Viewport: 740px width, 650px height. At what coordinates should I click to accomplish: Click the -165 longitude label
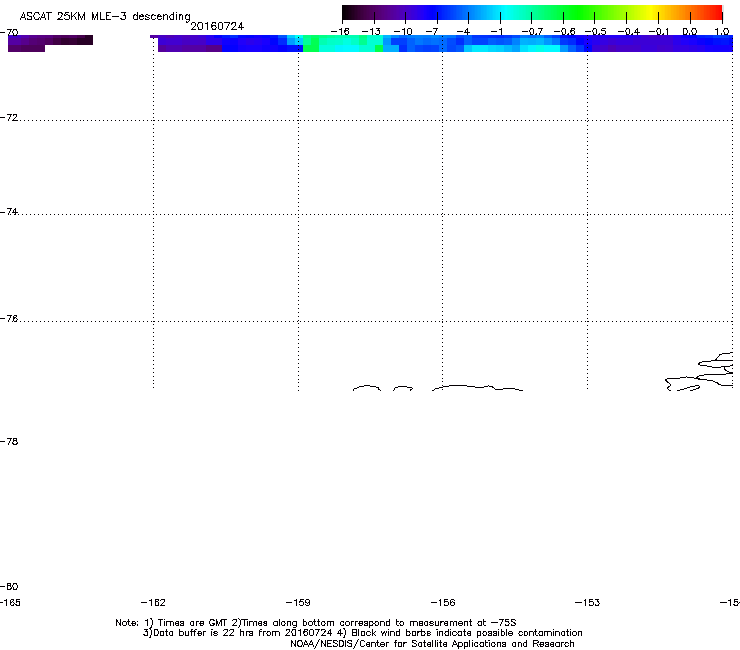click(10, 602)
